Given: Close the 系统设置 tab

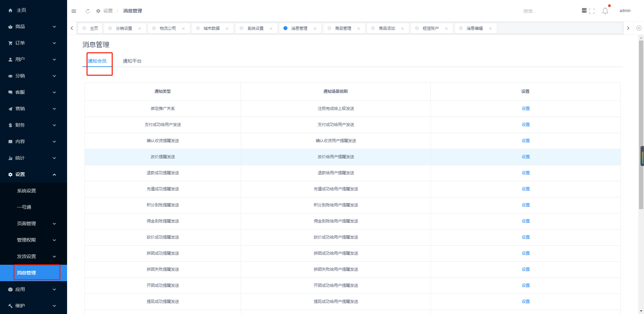Looking at the screenshot, I should pos(271,28).
